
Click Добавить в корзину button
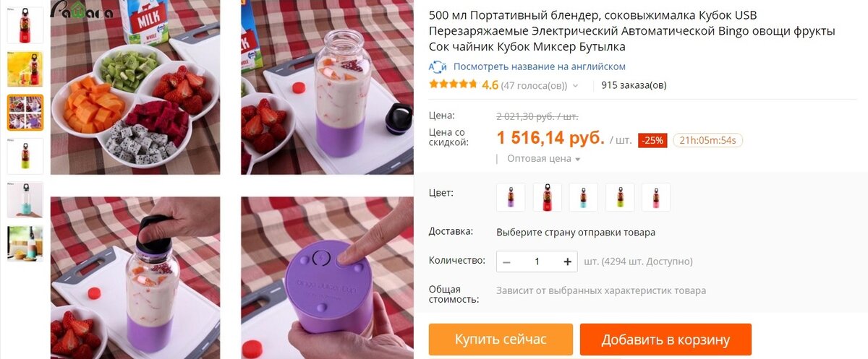coord(665,339)
